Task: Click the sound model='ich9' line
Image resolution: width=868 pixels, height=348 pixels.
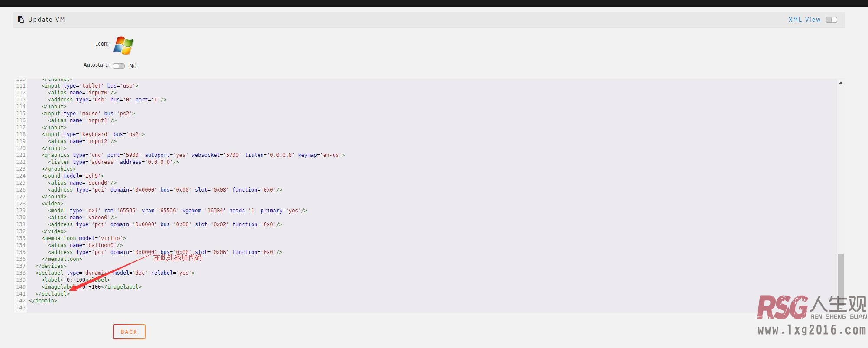Action: coord(73,176)
